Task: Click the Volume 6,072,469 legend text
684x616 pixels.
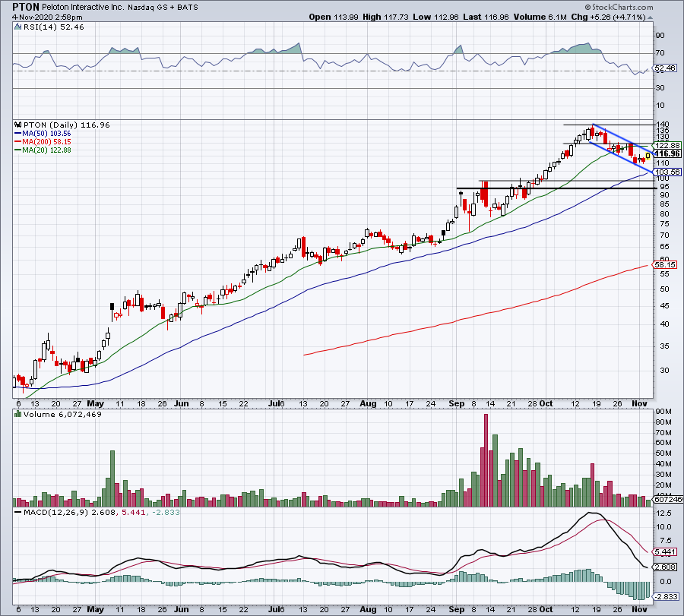Action: (62, 414)
